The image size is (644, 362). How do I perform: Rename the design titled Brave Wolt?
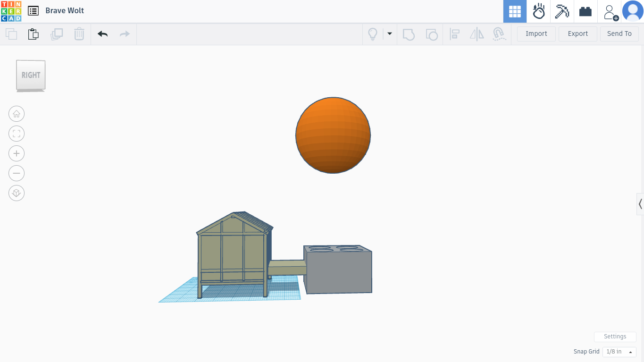(x=65, y=11)
